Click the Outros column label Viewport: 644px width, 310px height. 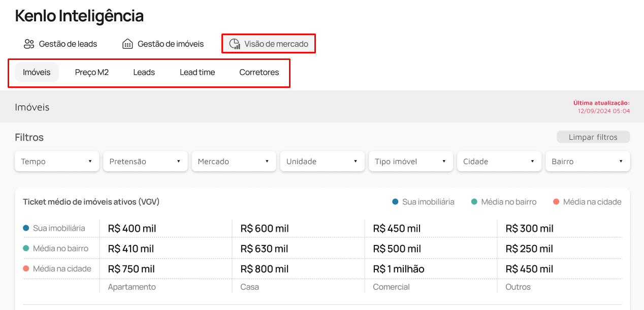point(518,287)
